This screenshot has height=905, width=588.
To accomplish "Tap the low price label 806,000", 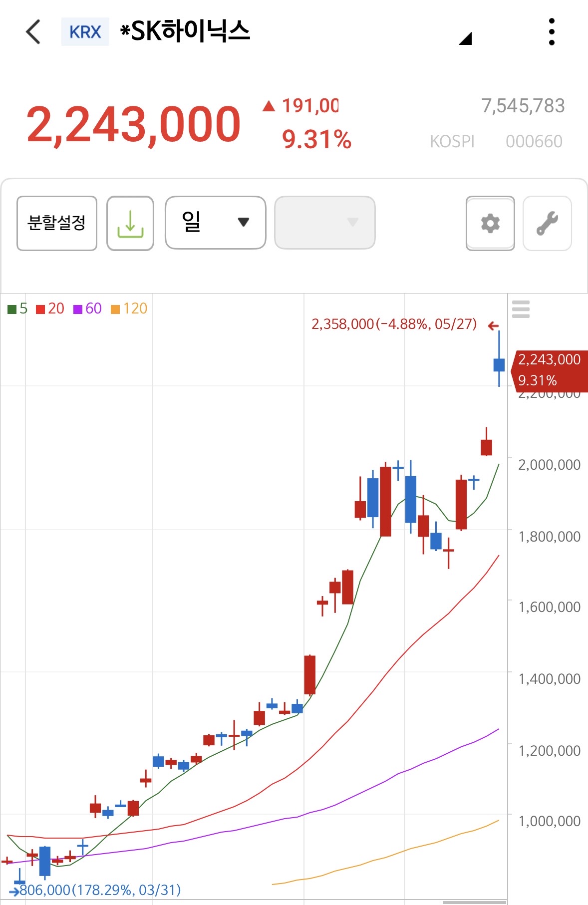I will 100,890.
